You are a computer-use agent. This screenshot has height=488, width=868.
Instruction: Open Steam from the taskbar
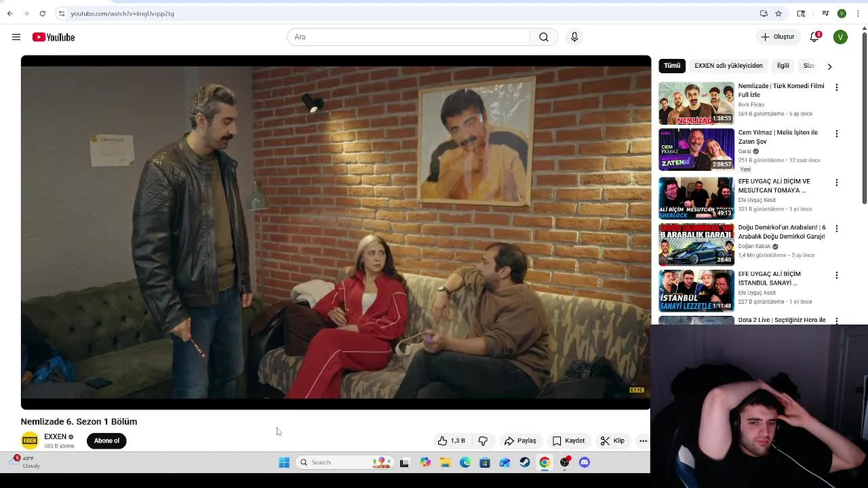pyautogui.click(x=525, y=462)
